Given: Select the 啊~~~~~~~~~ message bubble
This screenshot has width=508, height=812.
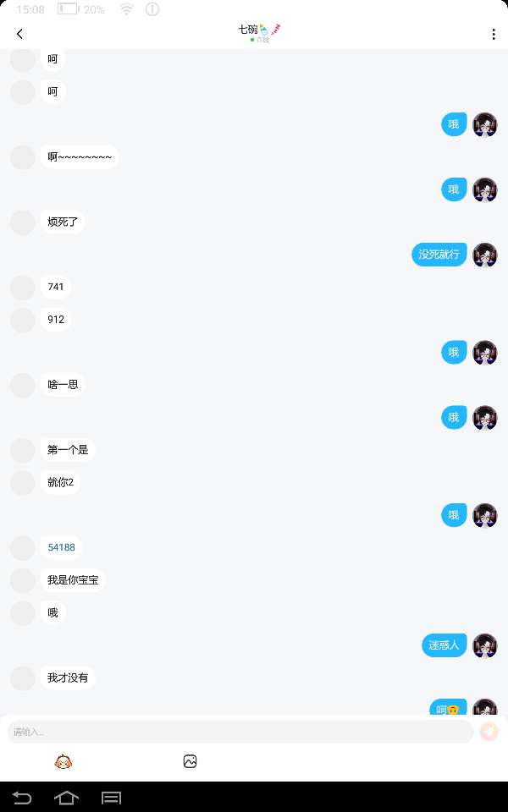Looking at the screenshot, I should tap(80, 157).
